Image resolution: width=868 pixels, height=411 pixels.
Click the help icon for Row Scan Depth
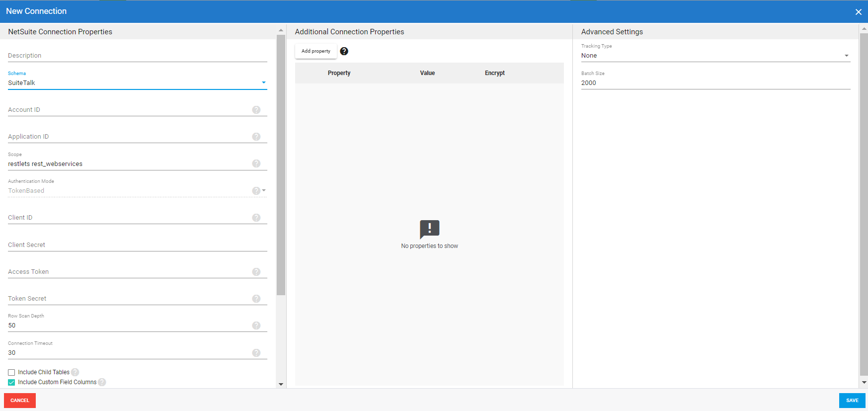point(256,326)
